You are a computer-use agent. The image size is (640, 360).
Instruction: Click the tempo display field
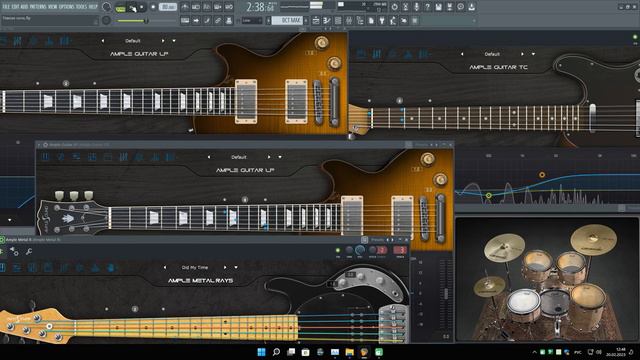point(168,7)
